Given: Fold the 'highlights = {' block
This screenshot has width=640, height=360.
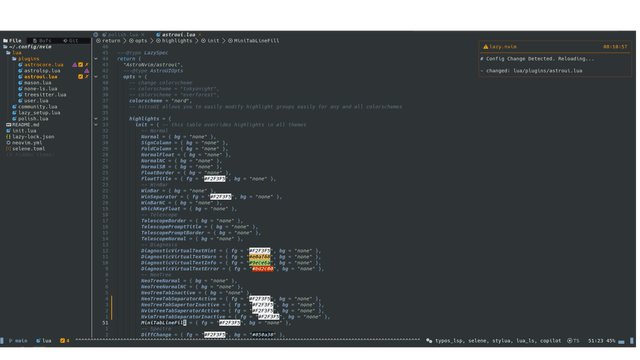Looking at the screenshot, I should (96, 119).
